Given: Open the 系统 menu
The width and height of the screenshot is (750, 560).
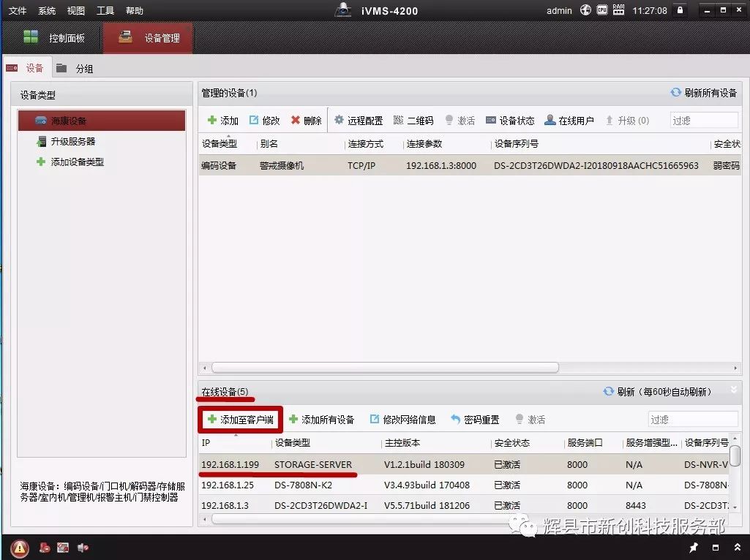Looking at the screenshot, I should (47, 10).
